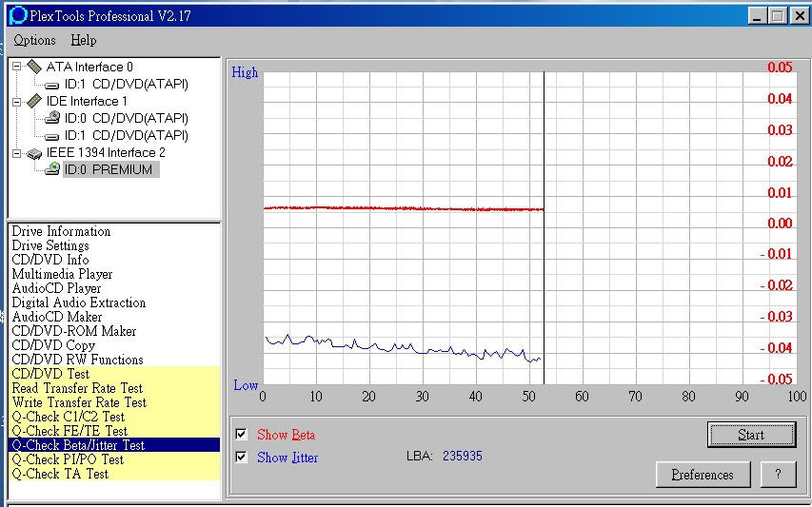Select Q-Check C1/C2 Test
The width and height of the screenshot is (812, 507).
(x=114, y=417)
